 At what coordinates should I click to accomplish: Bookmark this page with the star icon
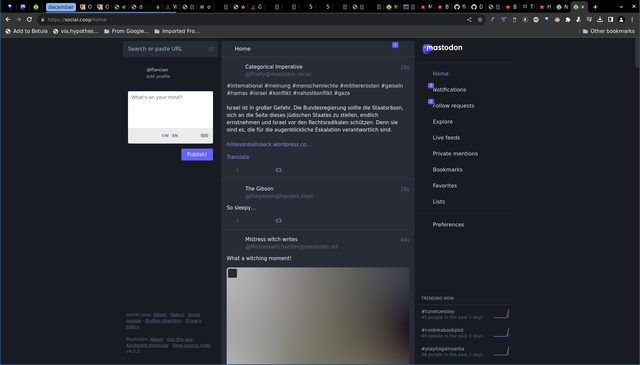[480, 20]
